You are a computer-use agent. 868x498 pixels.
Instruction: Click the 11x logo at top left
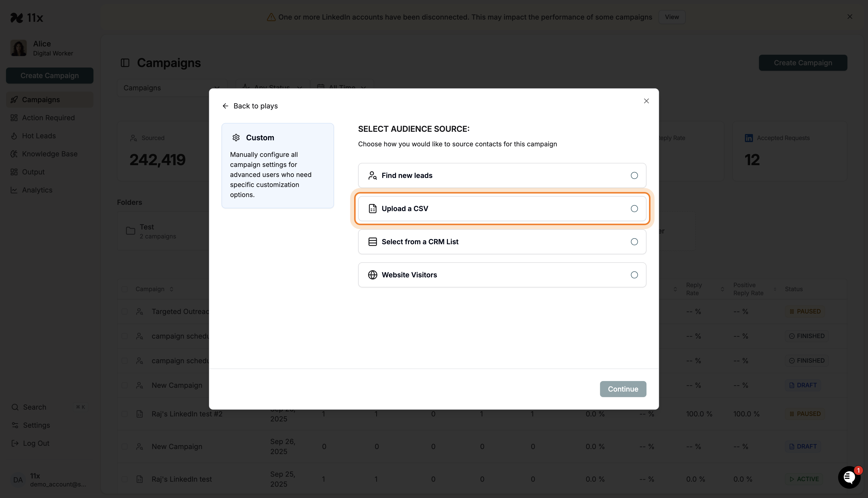(27, 17)
